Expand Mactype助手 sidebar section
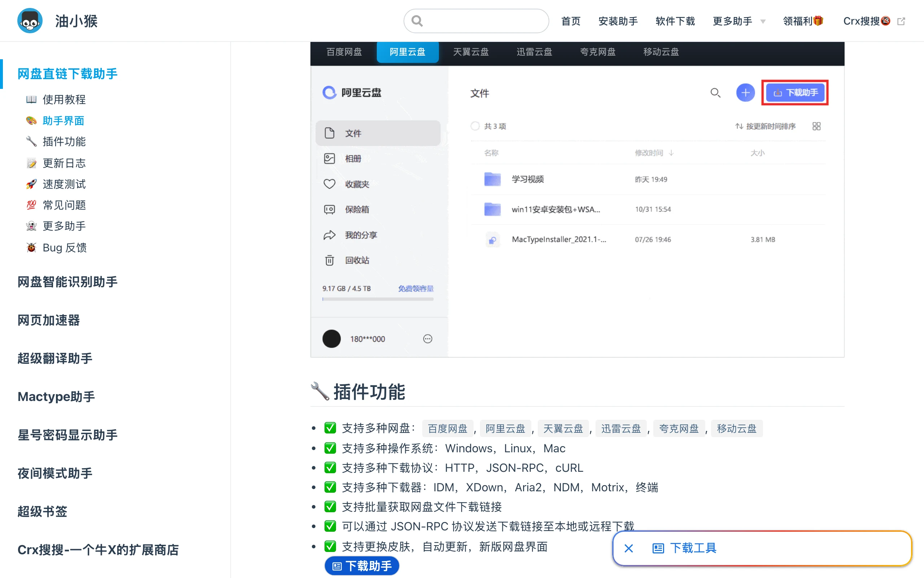 point(57,396)
